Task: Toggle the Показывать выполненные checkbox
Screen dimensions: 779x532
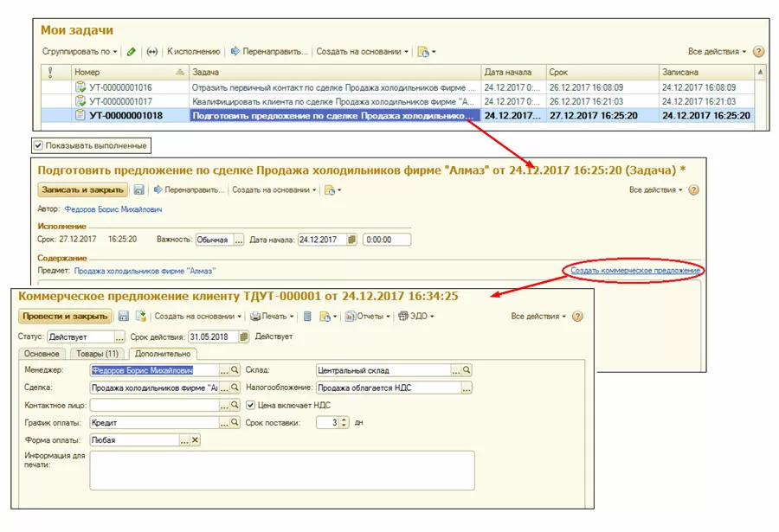Action: (38, 145)
